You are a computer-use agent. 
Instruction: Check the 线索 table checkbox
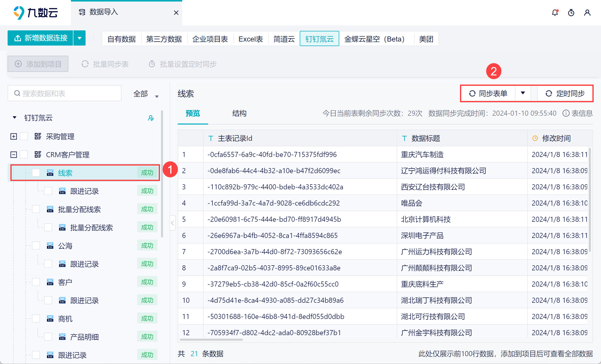(x=36, y=173)
